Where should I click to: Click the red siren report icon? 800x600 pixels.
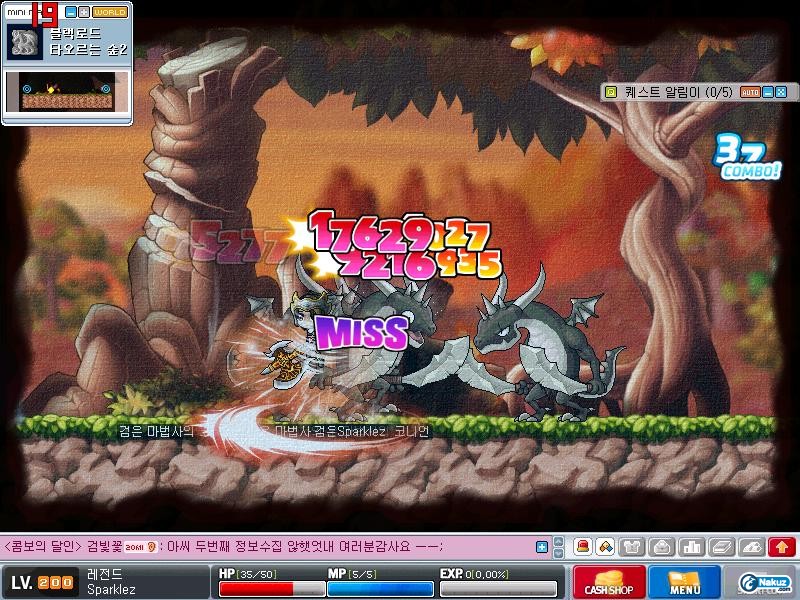[x=583, y=547]
